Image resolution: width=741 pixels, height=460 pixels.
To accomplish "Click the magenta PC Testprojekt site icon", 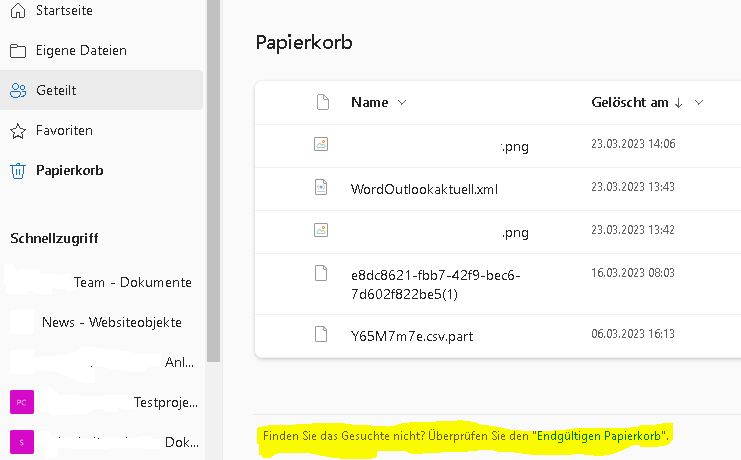I will 20,402.
